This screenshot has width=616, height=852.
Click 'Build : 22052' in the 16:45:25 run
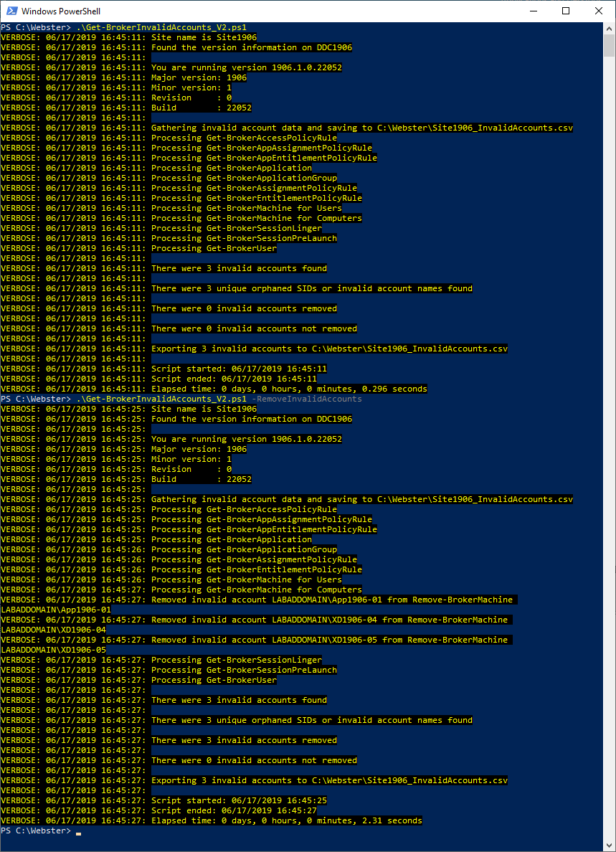tap(202, 479)
